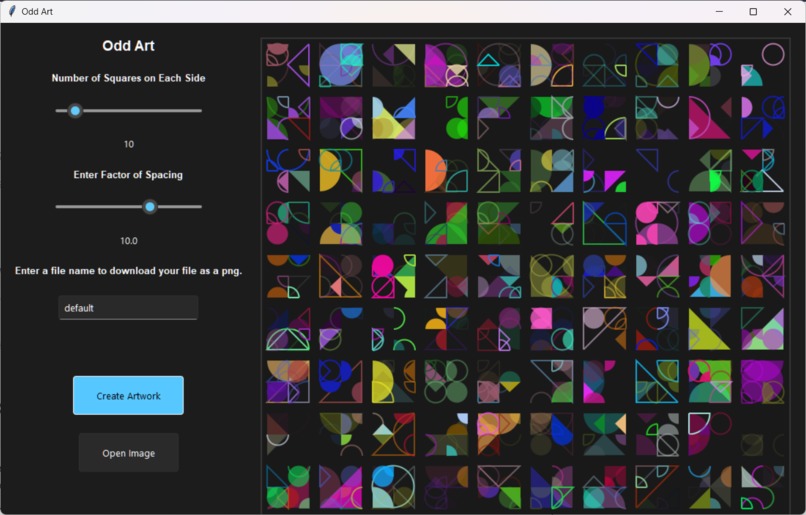Close the Odd Art window
Screen dimensions: 806x515
click(787, 11)
